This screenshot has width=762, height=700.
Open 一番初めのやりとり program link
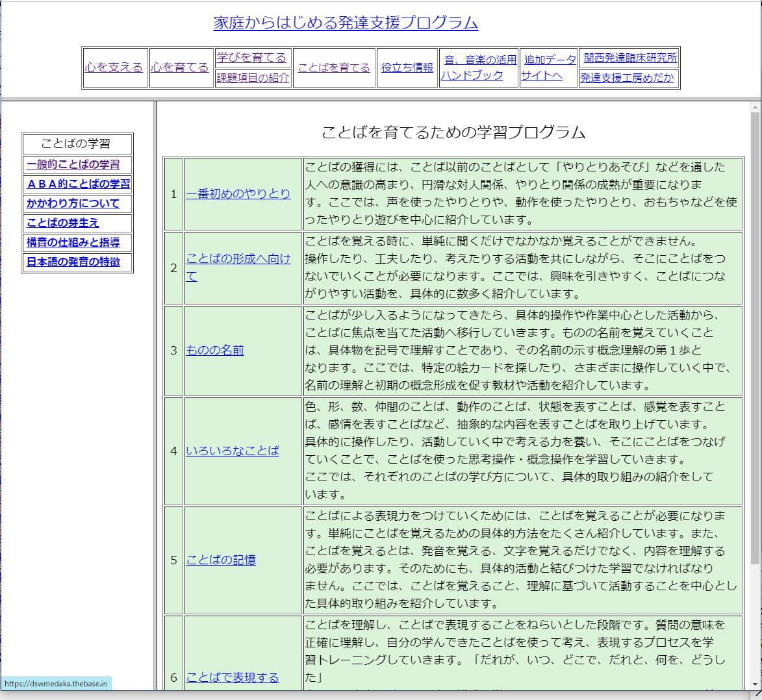pos(238,194)
